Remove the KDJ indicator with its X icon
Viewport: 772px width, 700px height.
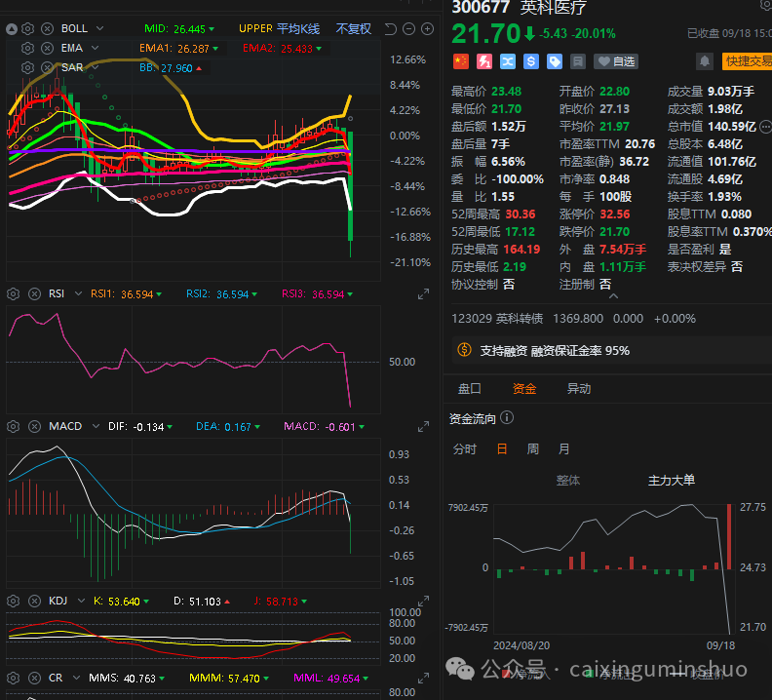point(32,602)
